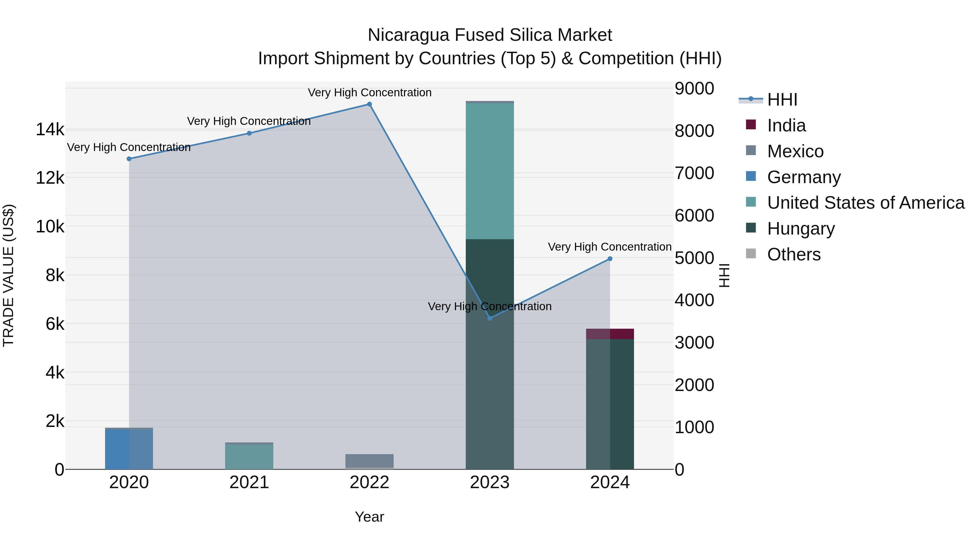Click the 7000 right-axis tick label
Screen dimensions: 980x551
(695, 173)
